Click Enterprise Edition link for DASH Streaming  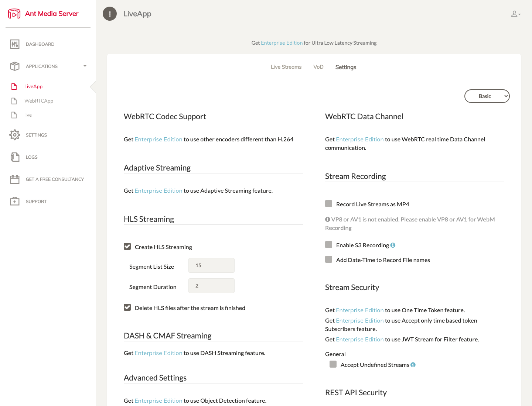click(158, 353)
